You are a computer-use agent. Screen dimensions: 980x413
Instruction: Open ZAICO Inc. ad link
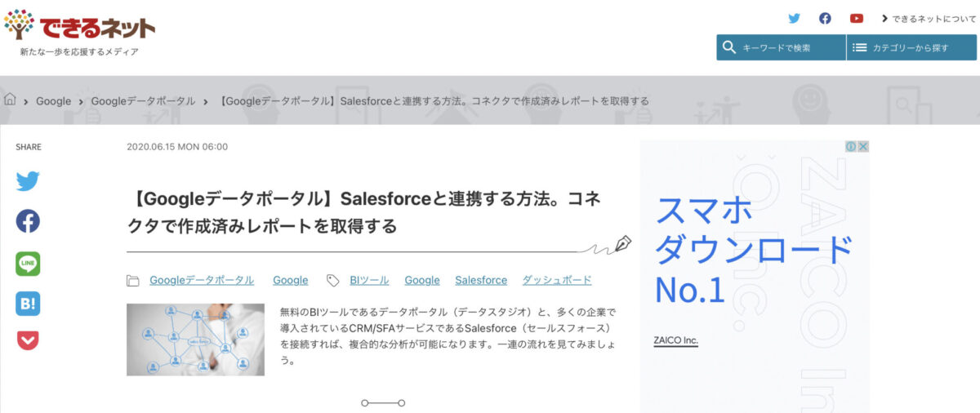point(676,340)
